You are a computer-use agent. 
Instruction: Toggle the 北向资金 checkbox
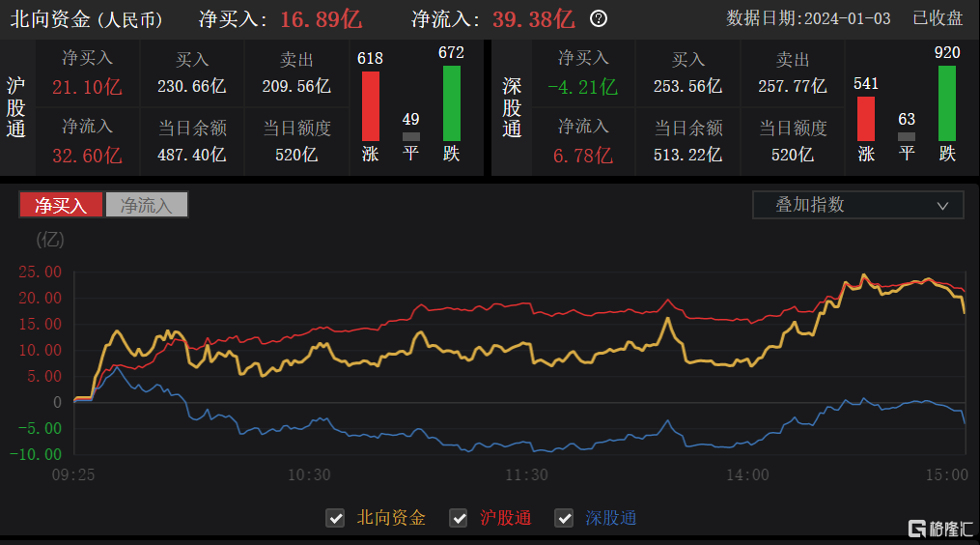(x=335, y=518)
